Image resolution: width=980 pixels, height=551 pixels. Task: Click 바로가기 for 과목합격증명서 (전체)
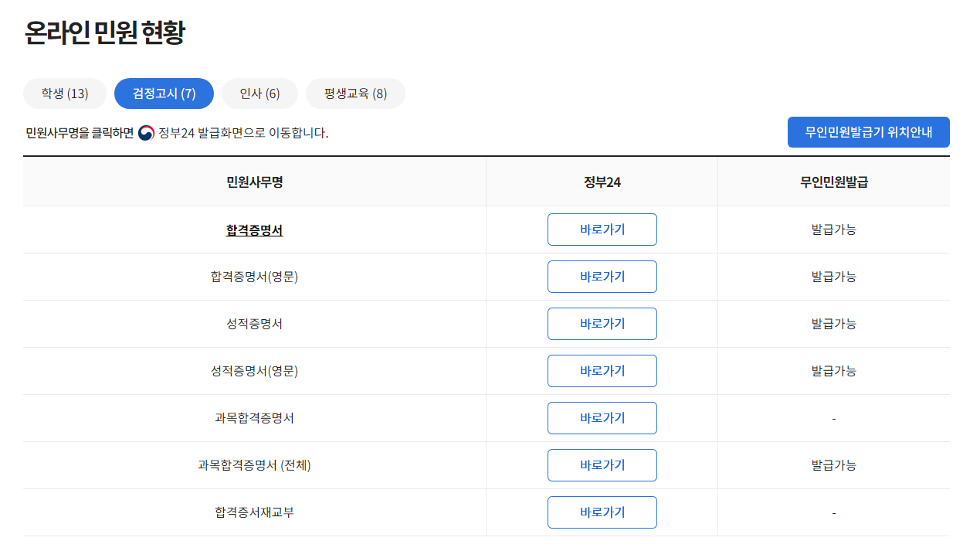pos(602,464)
